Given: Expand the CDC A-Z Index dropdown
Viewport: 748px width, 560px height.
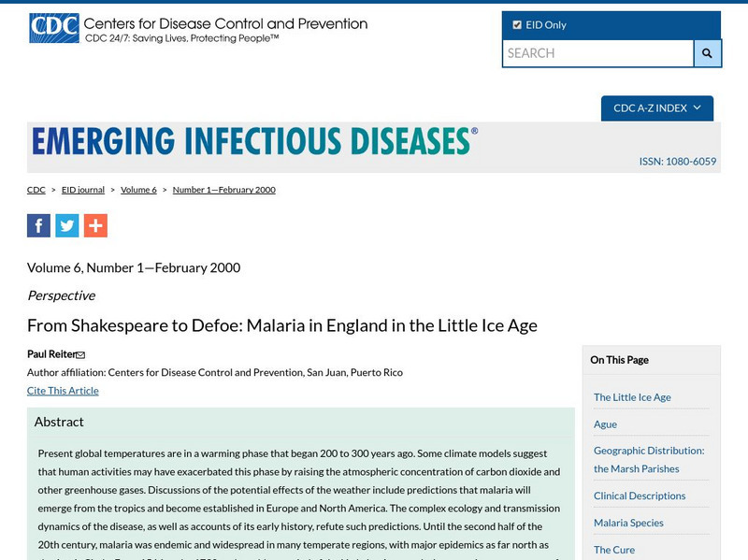Looking at the screenshot, I should [x=656, y=108].
